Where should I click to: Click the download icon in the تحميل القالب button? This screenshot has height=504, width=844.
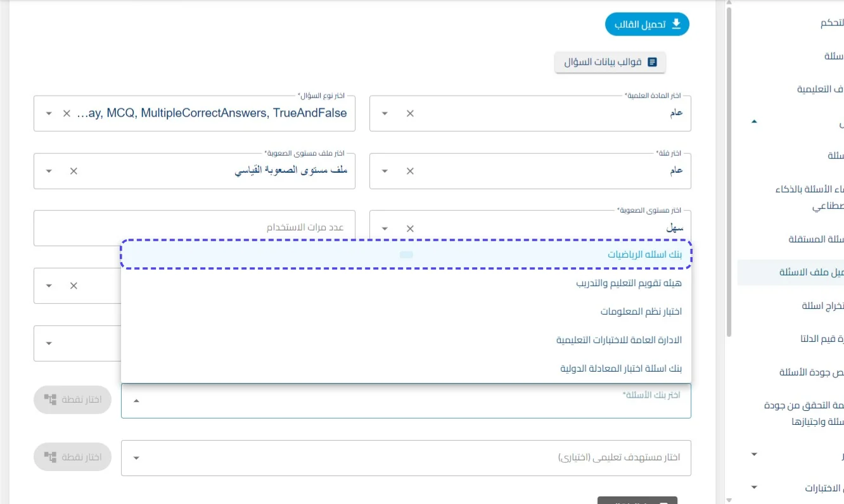[676, 24]
